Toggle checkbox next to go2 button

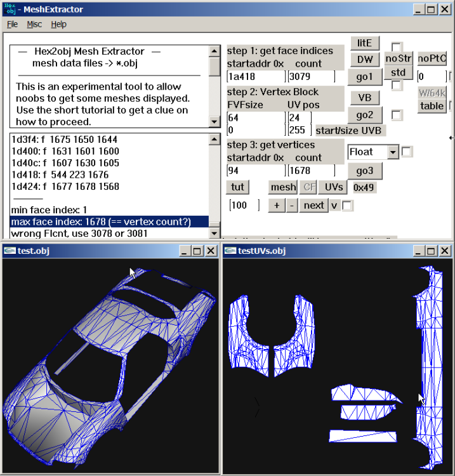pos(396,115)
